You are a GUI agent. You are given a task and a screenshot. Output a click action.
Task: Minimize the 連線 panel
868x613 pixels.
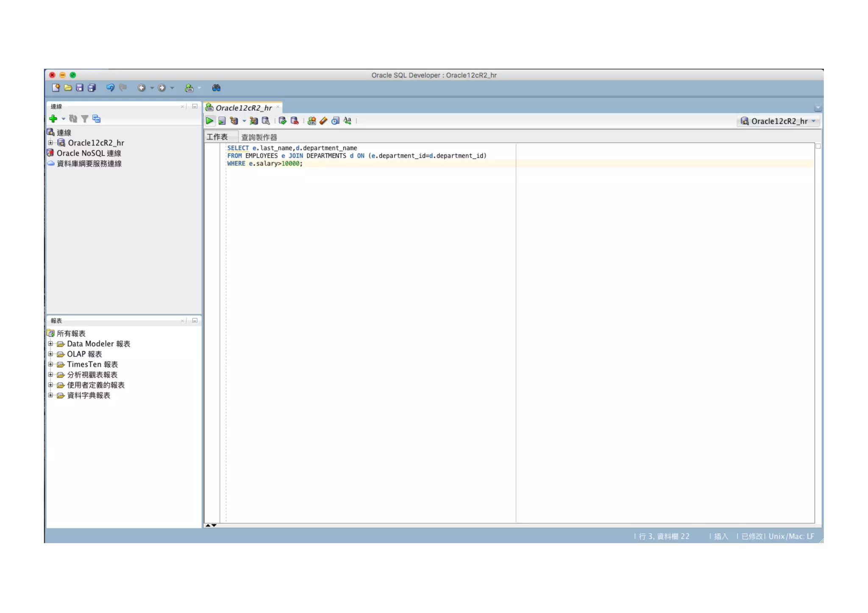195,106
